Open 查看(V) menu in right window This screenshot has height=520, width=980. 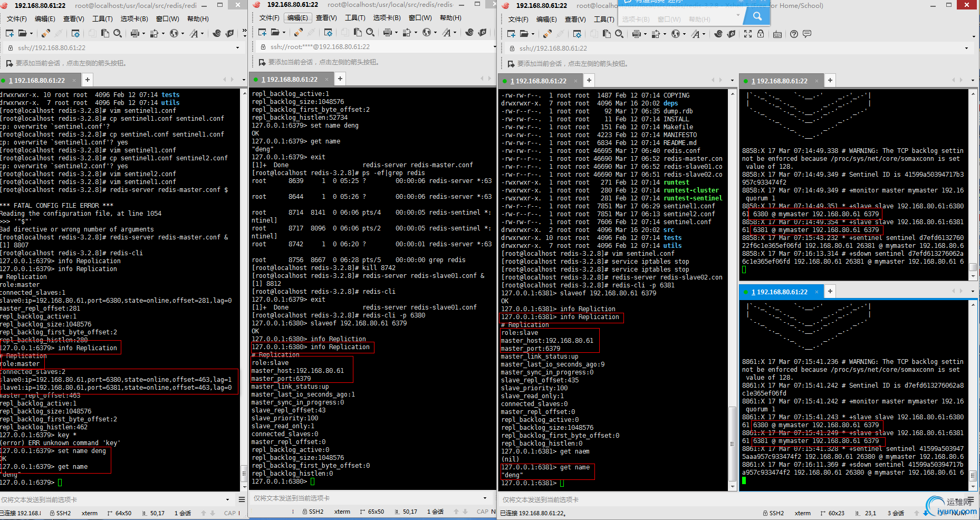pos(575,20)
